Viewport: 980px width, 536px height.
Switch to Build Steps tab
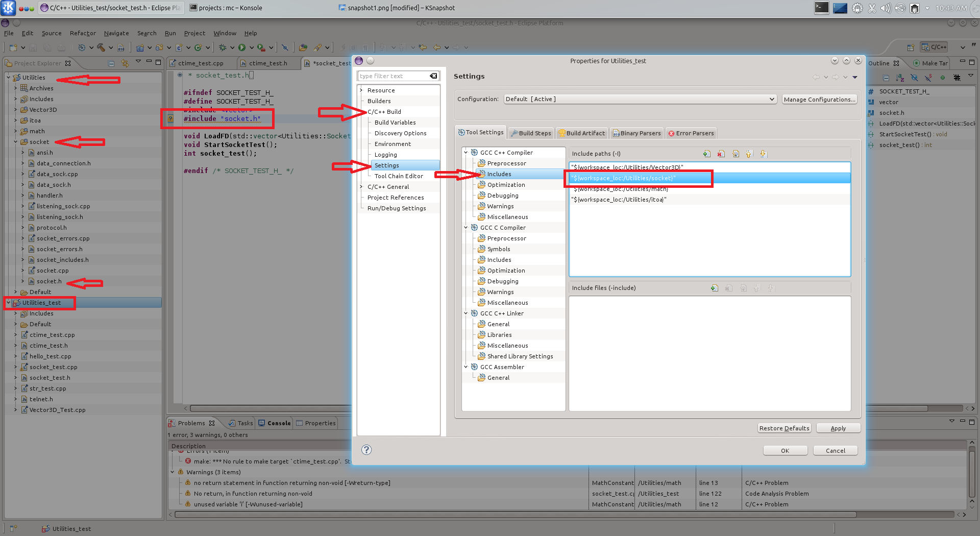click(531, 133)
